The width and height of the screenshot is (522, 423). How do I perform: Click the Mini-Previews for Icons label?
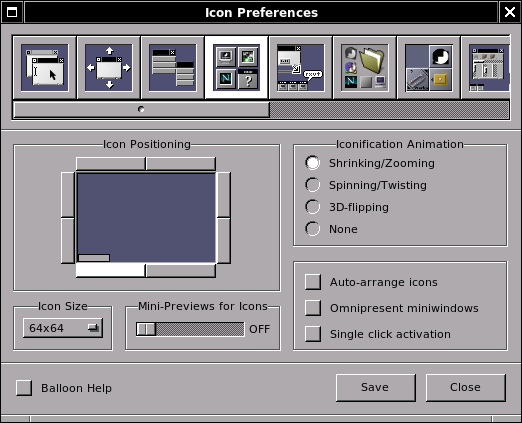[203, 306]
